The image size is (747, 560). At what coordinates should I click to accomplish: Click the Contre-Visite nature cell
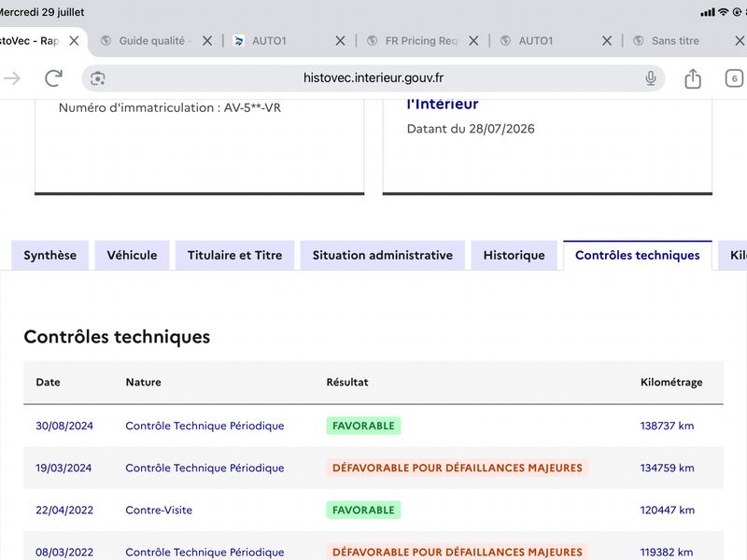point(159,510)
